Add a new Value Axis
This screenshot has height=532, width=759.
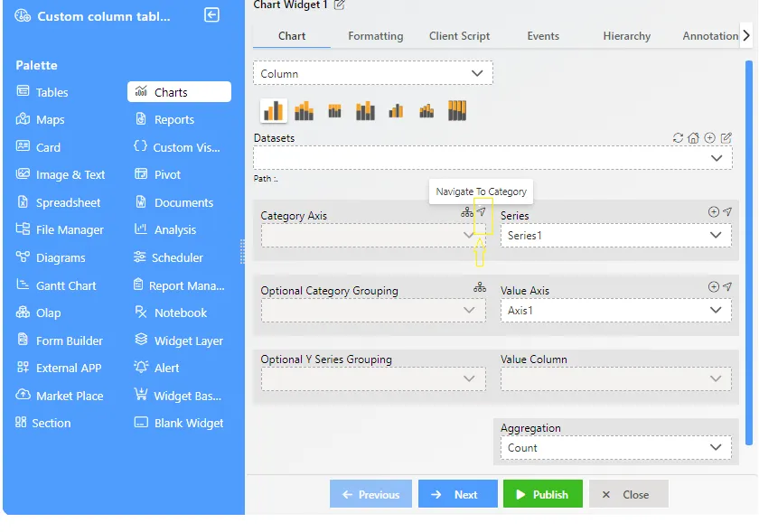click(x=714, y=286)
